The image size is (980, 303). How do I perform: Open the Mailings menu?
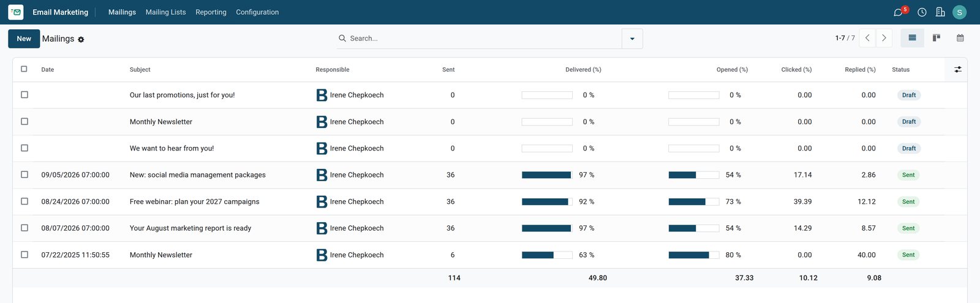click(122, 12)
